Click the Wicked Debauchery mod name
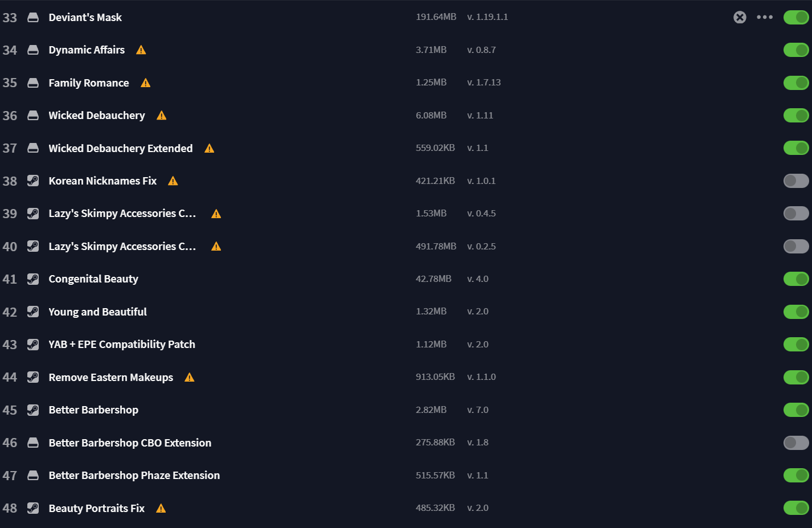The width and height of the screenshot is (812, 528). (x=97, y=116)
